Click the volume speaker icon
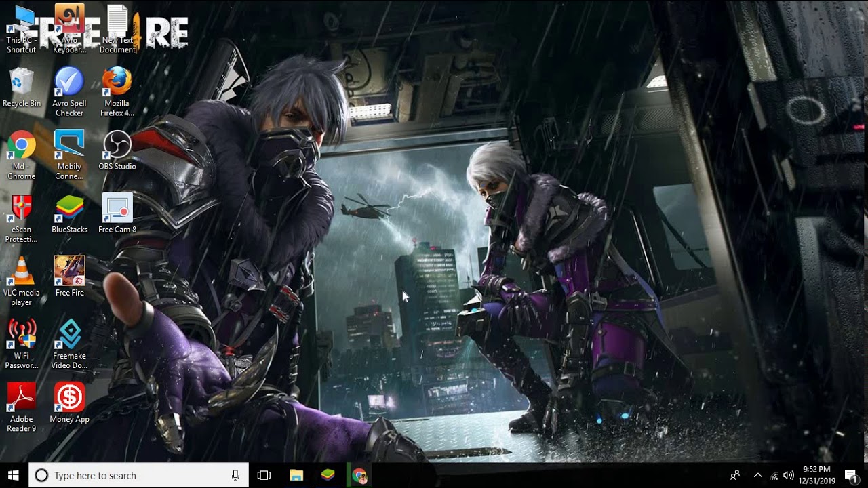The width and height of the screenshot is (868, 488). pos(788,476)
